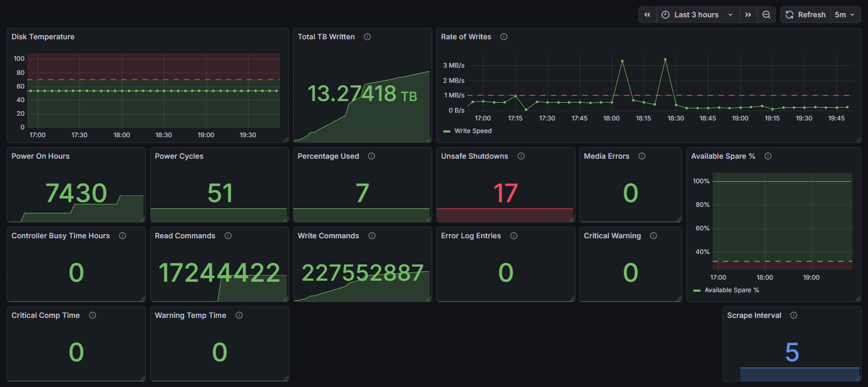Open info icon on Unsafe Shutdowns panel
Viewport: 868px width, 387px height.
[x=521, y=156]
